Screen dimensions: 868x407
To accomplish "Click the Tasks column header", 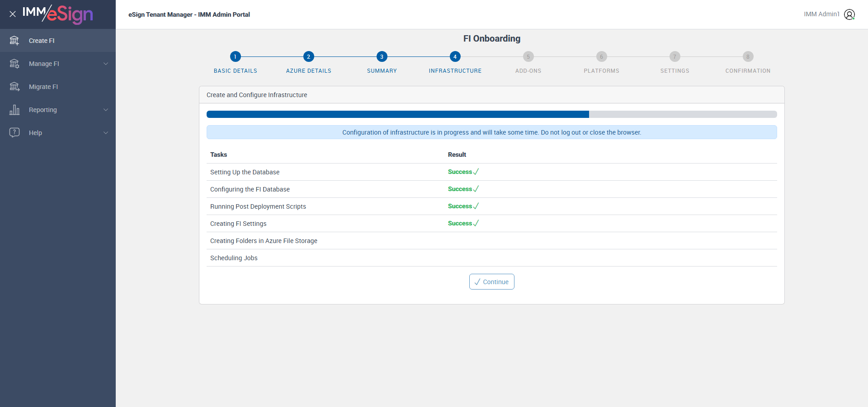I will click(218, 154).
